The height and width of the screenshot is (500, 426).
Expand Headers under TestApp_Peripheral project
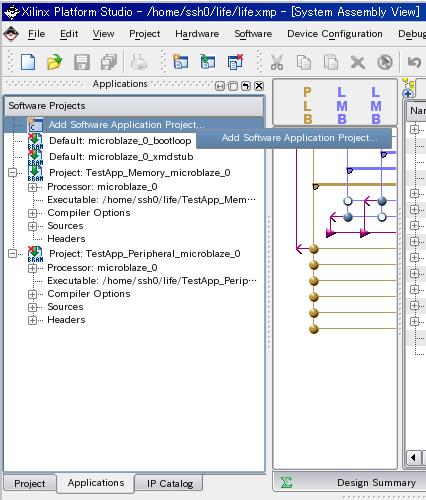click(x=32, y=320)
